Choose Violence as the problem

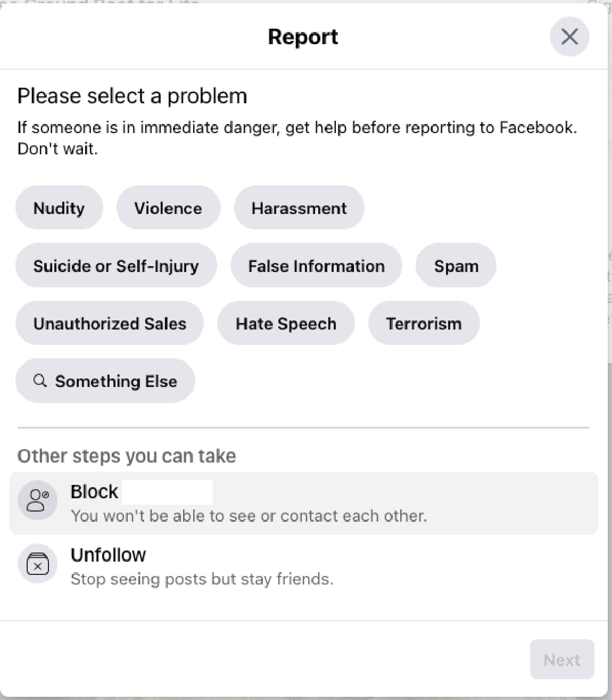tap(168, 208)
